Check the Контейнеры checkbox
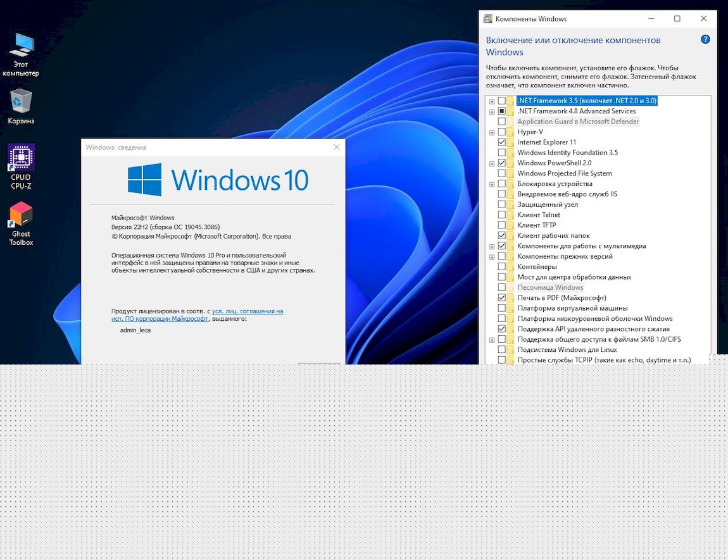The height and width of the screenshot is (560, 728). click(502, 267)
